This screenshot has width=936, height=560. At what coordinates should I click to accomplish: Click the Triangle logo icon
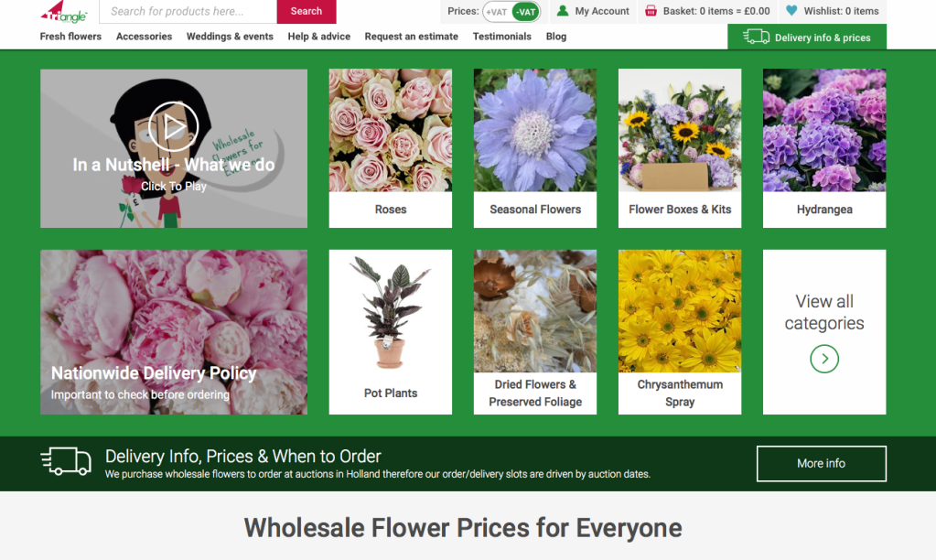pos(64,11)
